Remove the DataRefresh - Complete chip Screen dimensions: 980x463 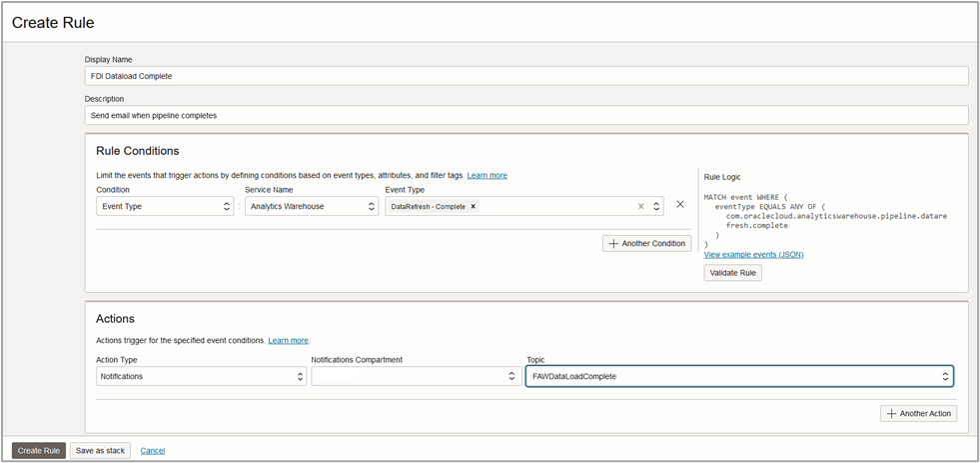tap(473, 207)
